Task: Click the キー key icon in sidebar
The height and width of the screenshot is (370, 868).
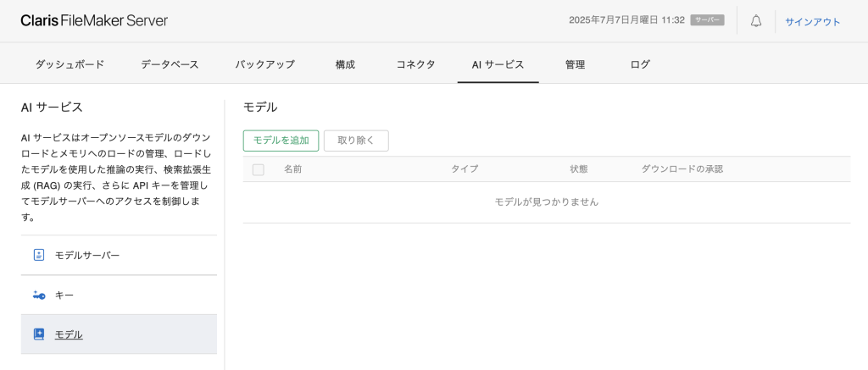Action: [39, 295]
